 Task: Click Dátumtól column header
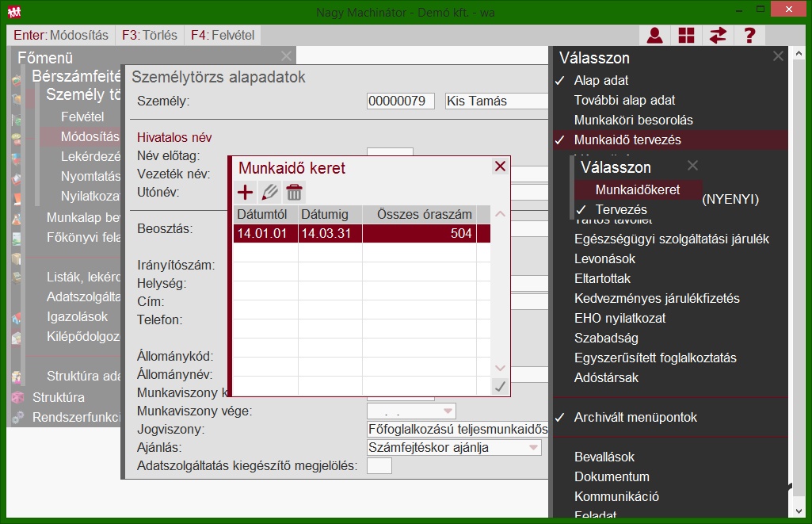(265, 214)
